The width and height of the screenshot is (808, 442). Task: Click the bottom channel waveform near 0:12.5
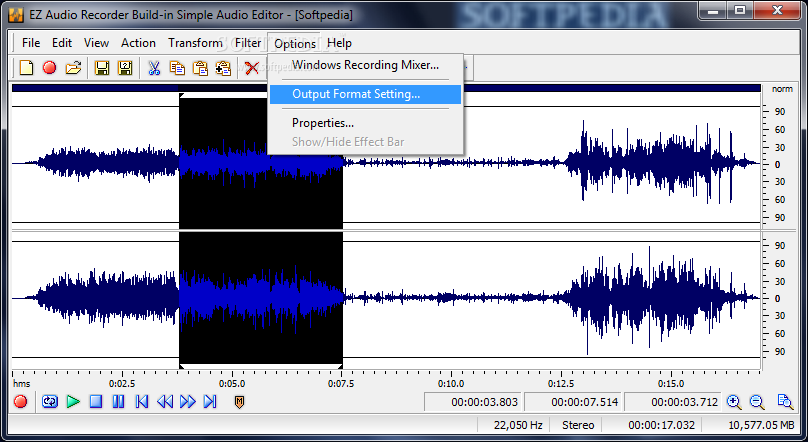point(561,298)
